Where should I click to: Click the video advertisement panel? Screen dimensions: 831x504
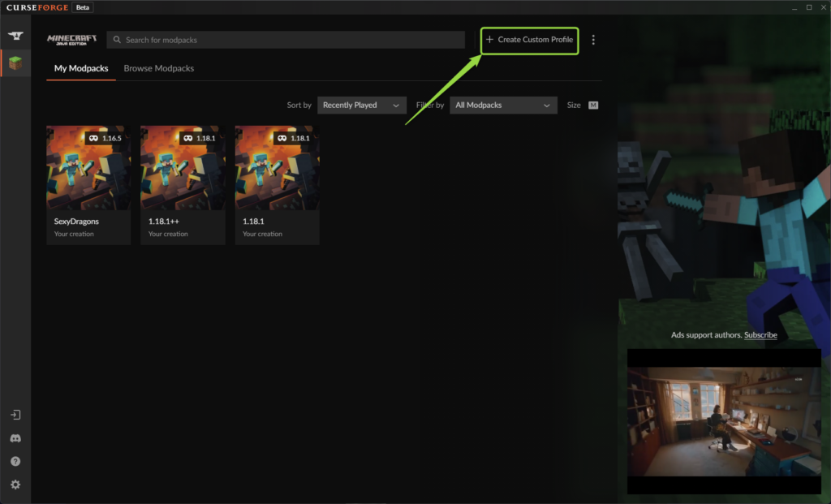[x=724, y=421]
